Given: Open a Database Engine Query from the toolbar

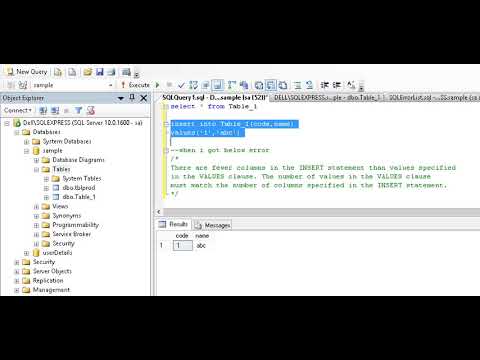Looking at the screenshot, I should pos(58,72).
